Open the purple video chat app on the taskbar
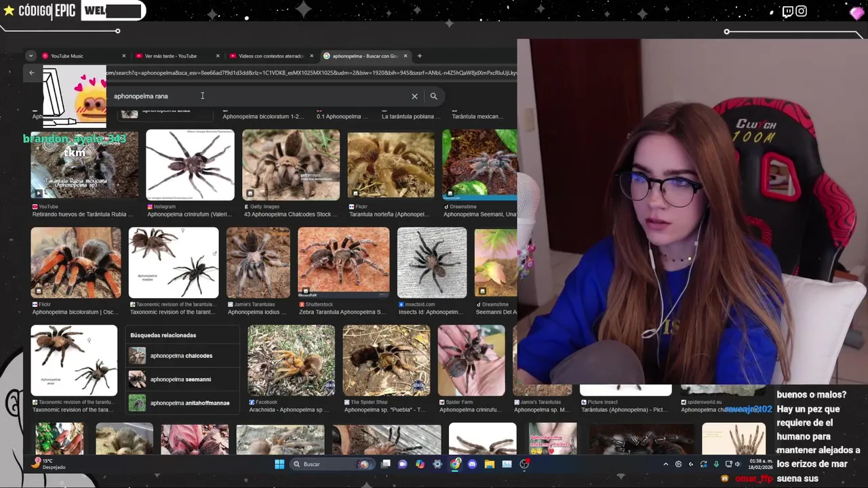 click(403, 464)
